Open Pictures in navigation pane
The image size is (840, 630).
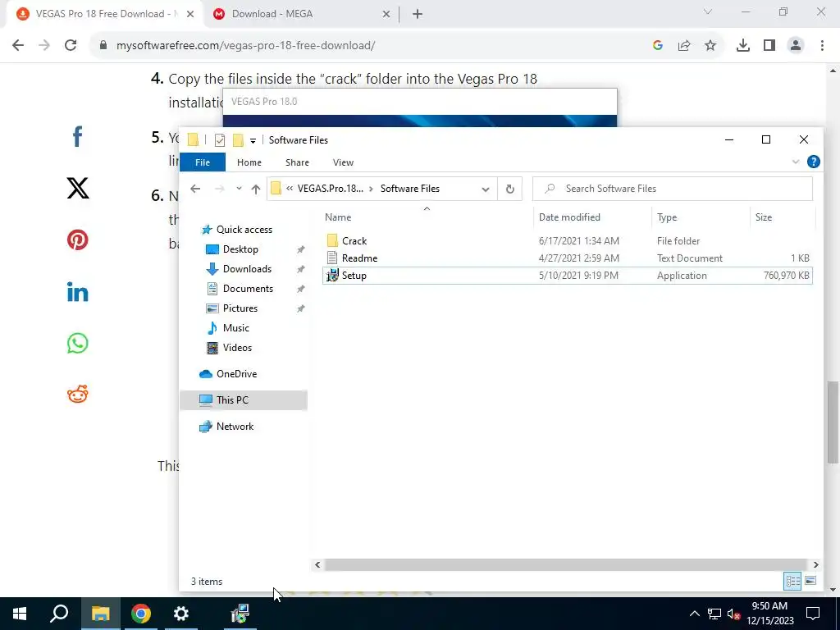240,308
